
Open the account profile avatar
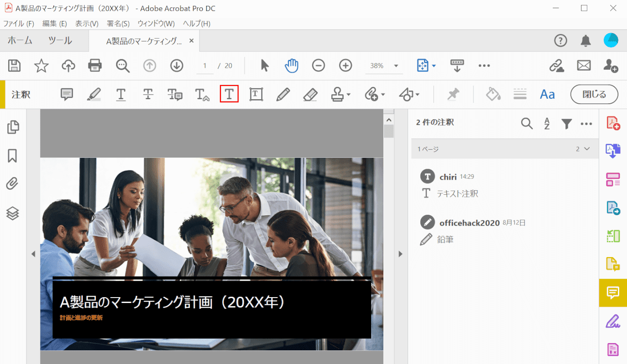click(x=611, y=40)
